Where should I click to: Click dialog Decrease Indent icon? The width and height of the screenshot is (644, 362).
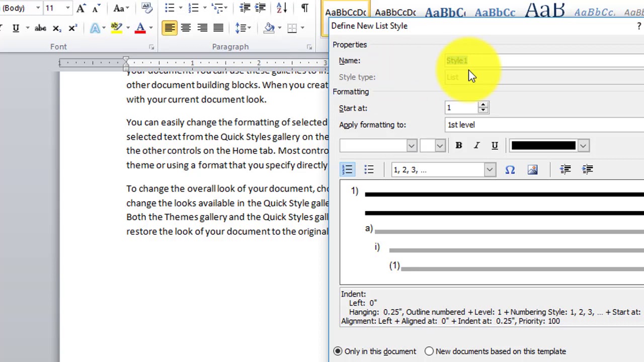[x=566, y=169]
